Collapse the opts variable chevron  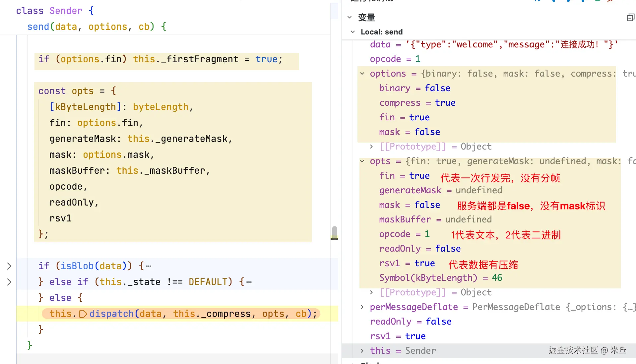[362, 161]
